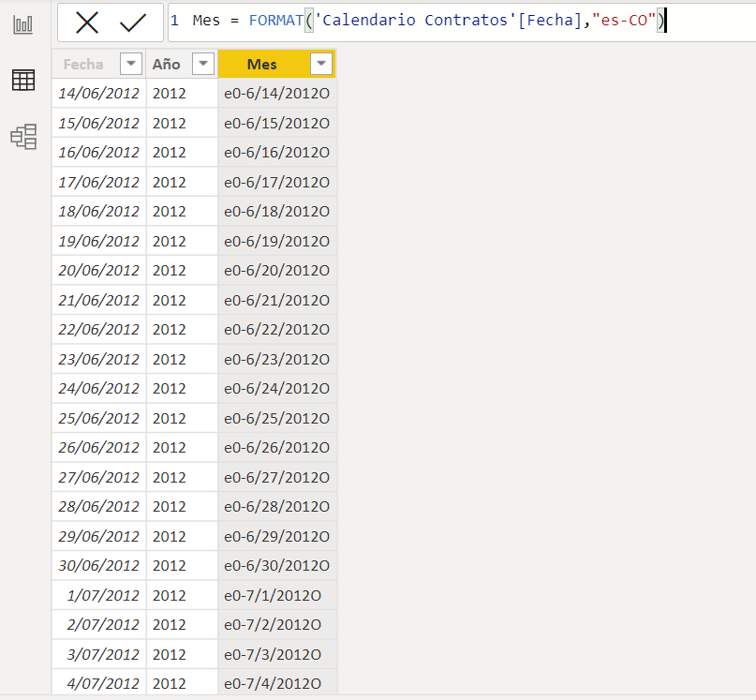Select the cell 21/06/2012 in Fecha
This screenshot has height=700, width=756.
(x=98, y=300)
